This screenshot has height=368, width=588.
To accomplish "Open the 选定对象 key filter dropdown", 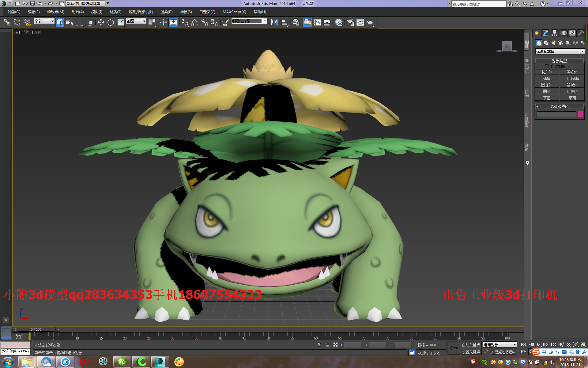I will pyautogui.click(x=500, y=345).
